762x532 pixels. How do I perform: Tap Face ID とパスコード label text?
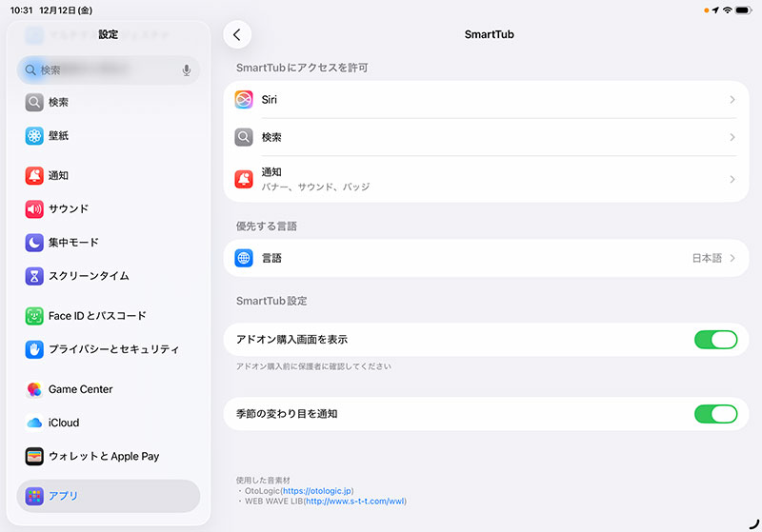coord(97,316)
